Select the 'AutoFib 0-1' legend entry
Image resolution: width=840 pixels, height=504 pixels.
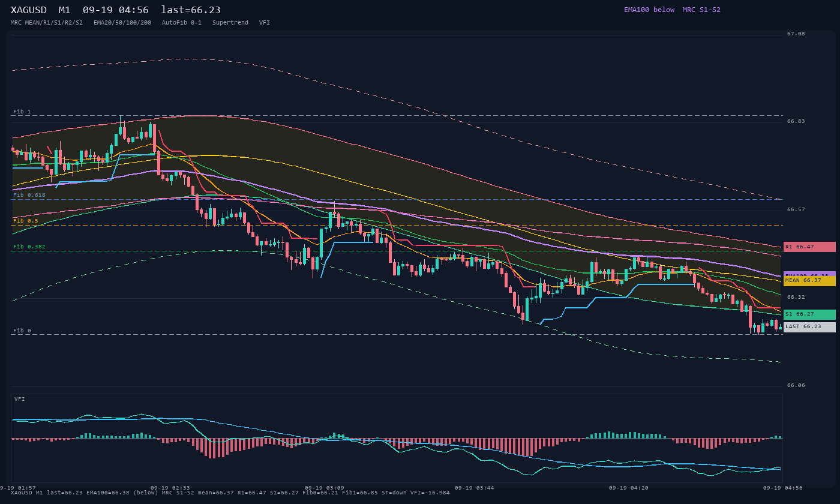pos(182,22)
